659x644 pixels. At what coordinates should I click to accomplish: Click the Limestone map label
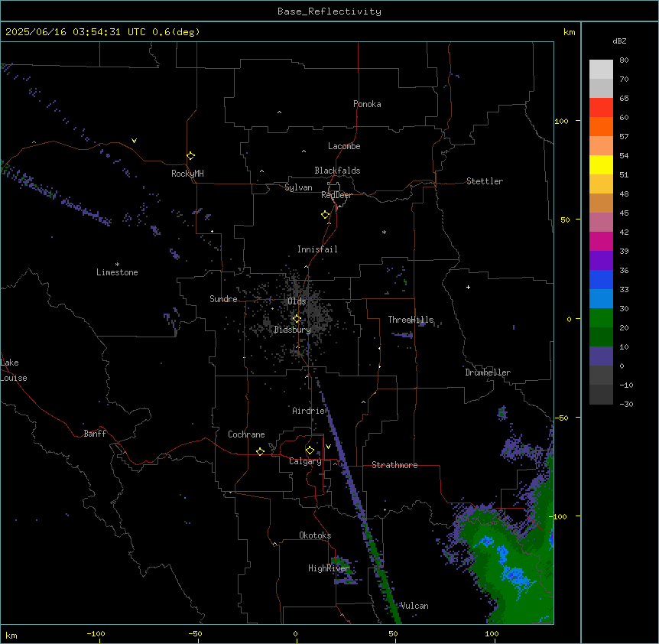point(117,272)
